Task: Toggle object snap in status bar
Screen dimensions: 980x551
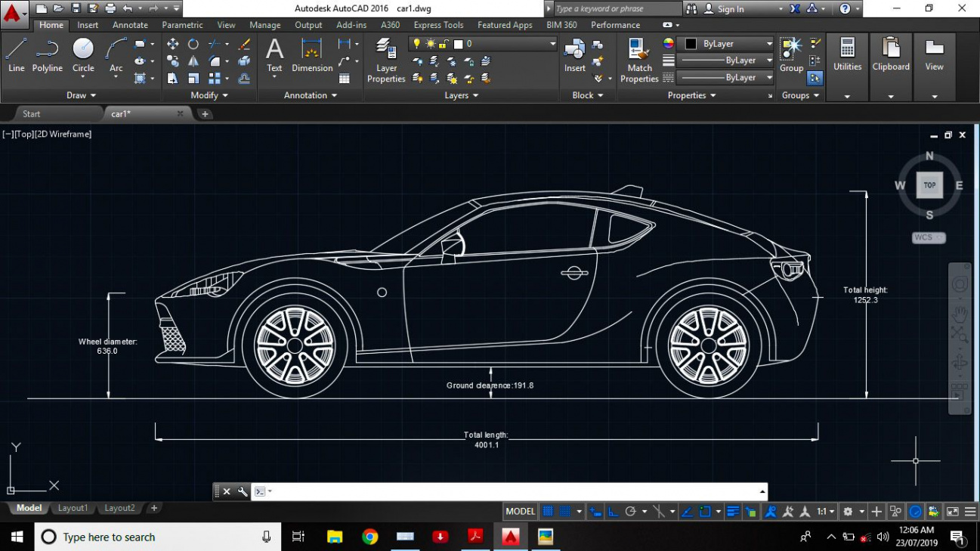Action: coord(704,512)
